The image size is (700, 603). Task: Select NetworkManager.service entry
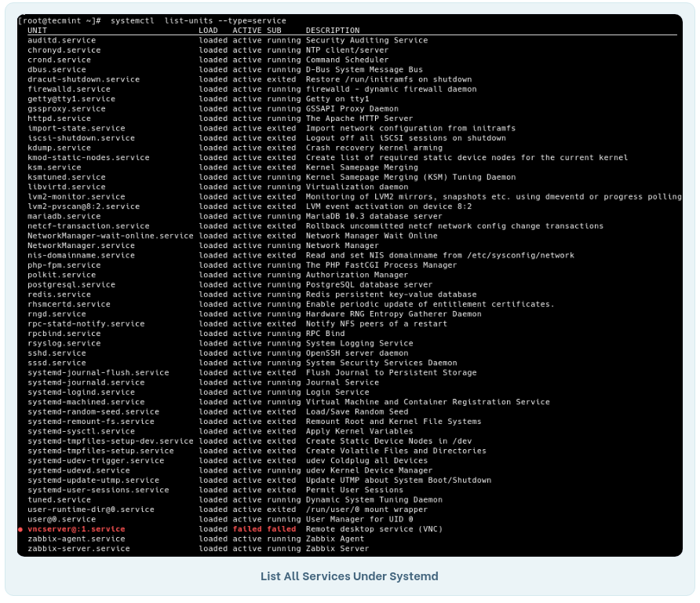pyautogui.click(x=82, y=246)
